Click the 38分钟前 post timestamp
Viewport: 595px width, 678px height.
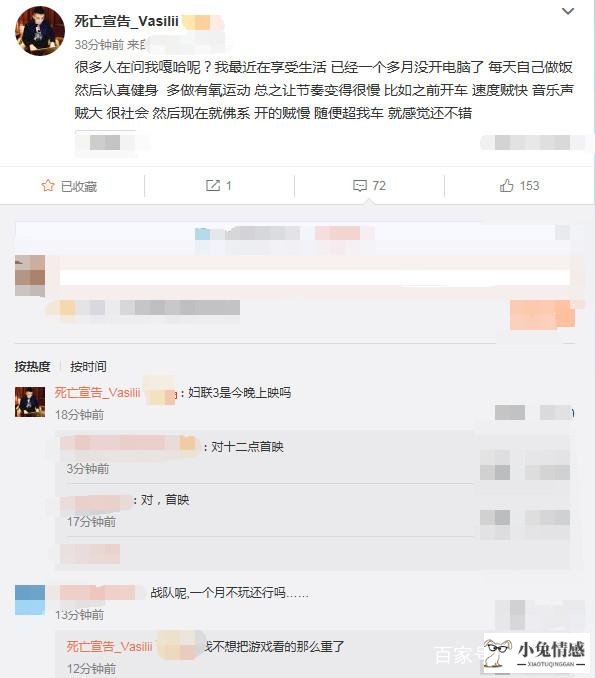click(x=99, y=45)
